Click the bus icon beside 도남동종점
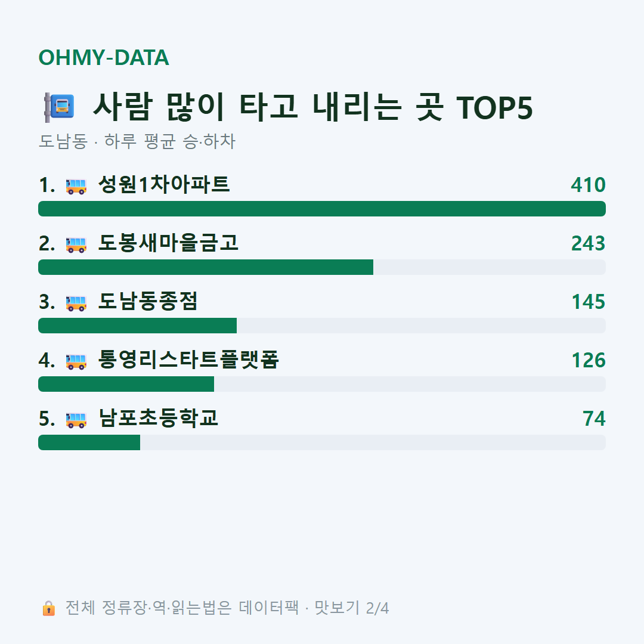The width and height of the screenshot is (644, 644). pyautogui.click(x=76, y=303)
